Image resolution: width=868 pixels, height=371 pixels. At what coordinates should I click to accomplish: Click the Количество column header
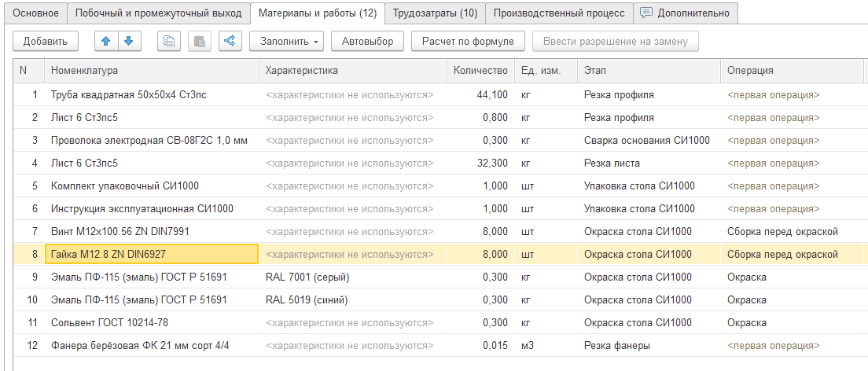pyautogui.click(x=480, y=71)
